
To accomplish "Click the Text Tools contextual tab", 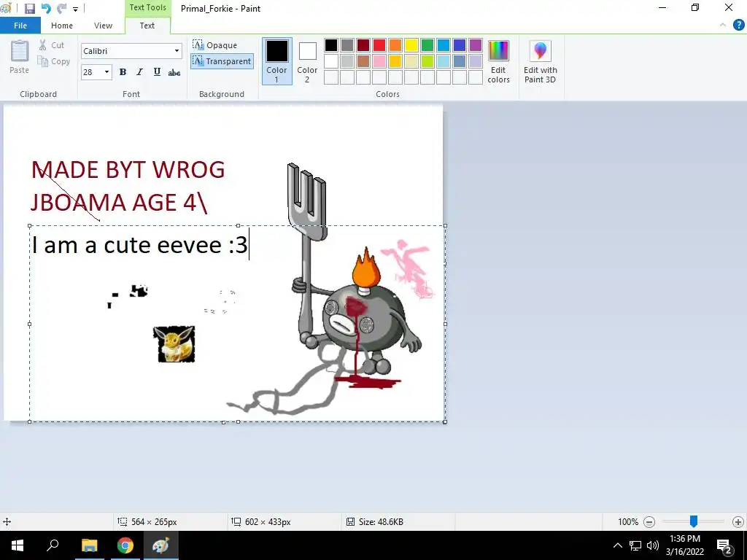I will [x=147, y=7].
